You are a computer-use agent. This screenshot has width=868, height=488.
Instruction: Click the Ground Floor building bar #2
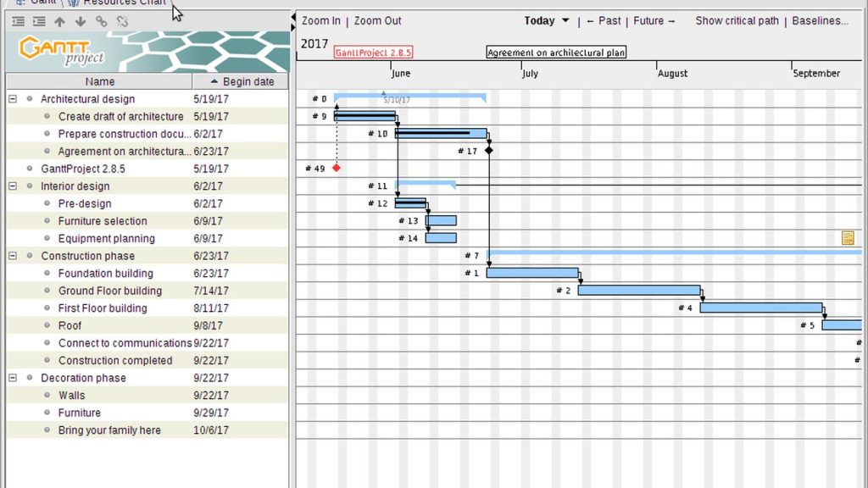point(639,290)
